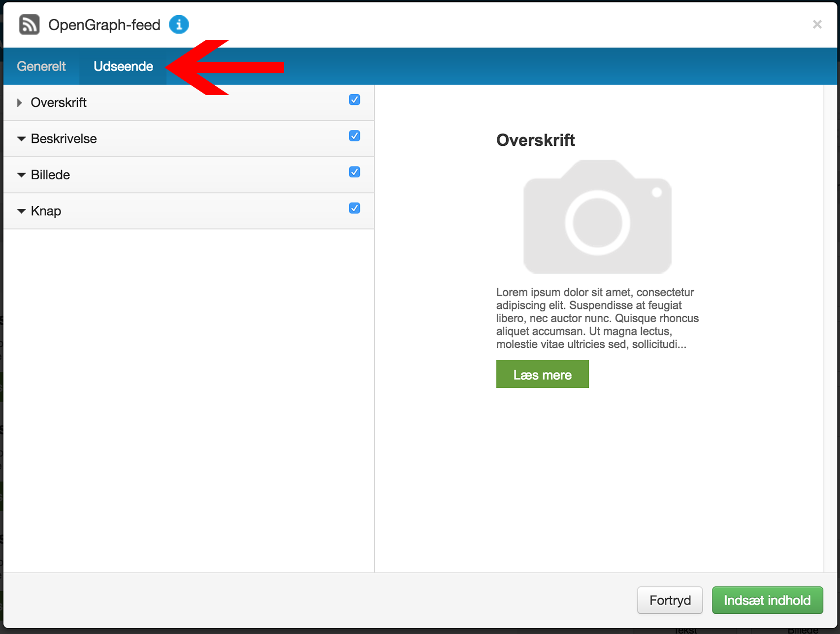840x634 pixels.
Task: Select the Udseende tab
Action: click(123, 67)
